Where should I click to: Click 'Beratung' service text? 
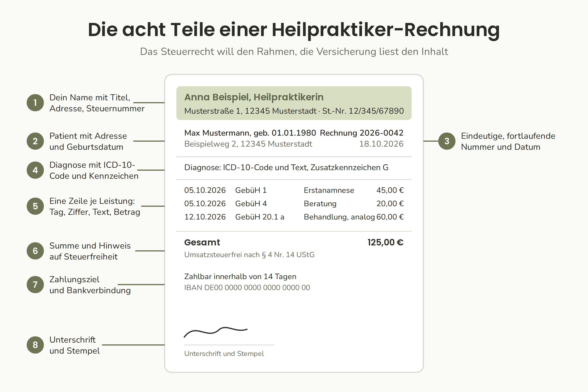click(320, 204)
